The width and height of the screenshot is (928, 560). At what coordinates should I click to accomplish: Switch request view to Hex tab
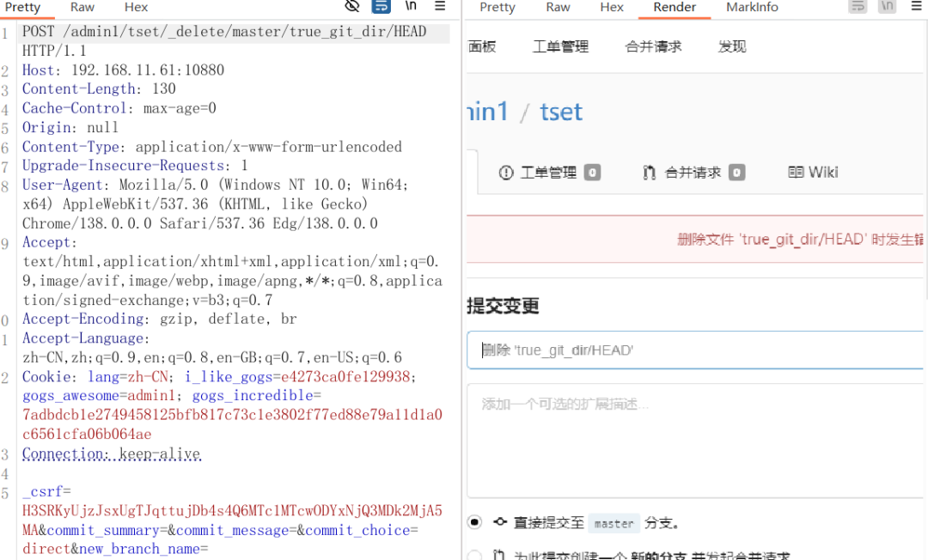(136, 7)
